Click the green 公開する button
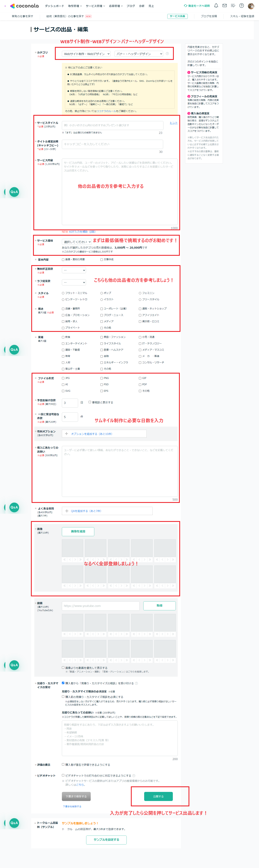The width and height of the screenshot is (259, 868). (x=158, y=797)
